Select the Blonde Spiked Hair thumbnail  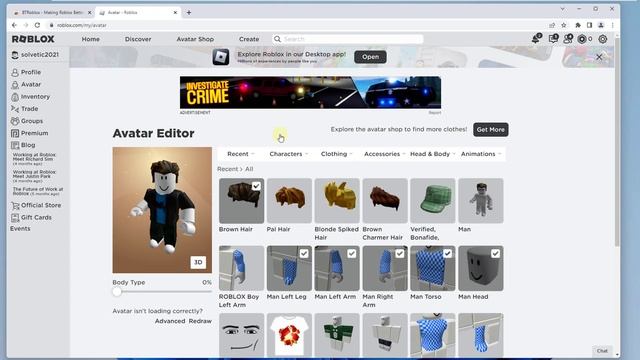tap(337, 200)
